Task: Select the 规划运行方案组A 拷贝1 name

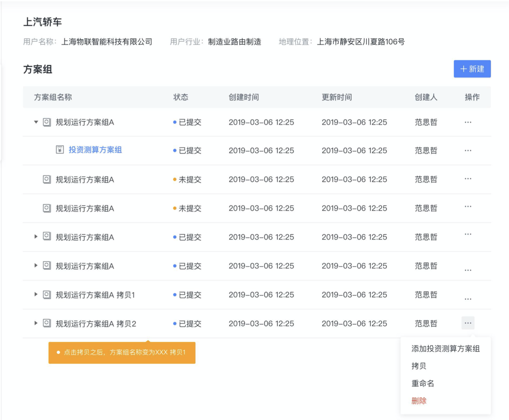Action: click(95, 295)
